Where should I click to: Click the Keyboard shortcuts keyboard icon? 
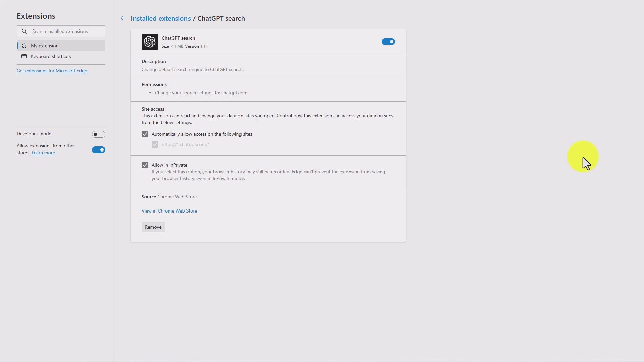(x=24, y=56)
